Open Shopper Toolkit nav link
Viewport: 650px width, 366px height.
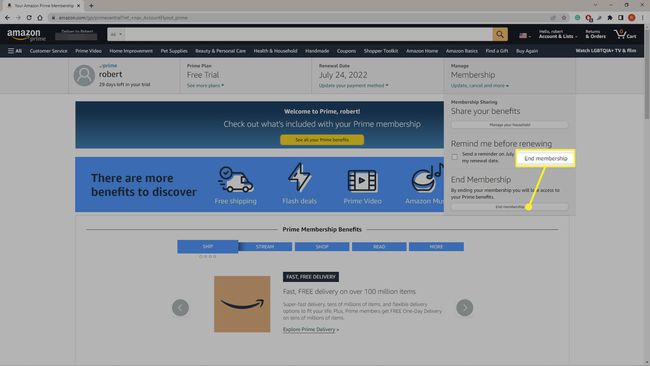(x=381, y=51)
